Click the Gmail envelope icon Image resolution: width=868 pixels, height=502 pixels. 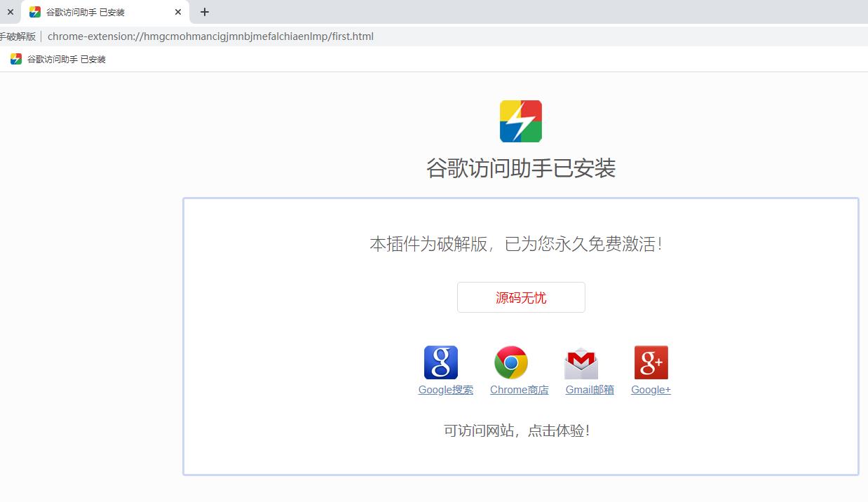click(x=581, y=363)
